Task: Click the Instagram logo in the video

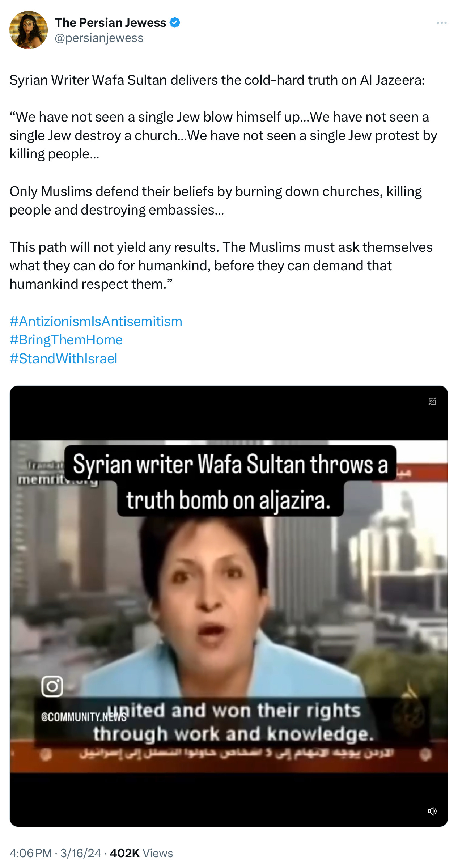Action: (x=52, y=686)
